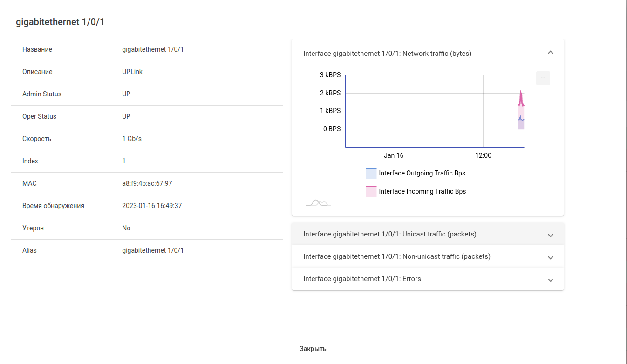
Task: Click the Network traffic (bytes) panel title
Action: (x=387, y=54)
